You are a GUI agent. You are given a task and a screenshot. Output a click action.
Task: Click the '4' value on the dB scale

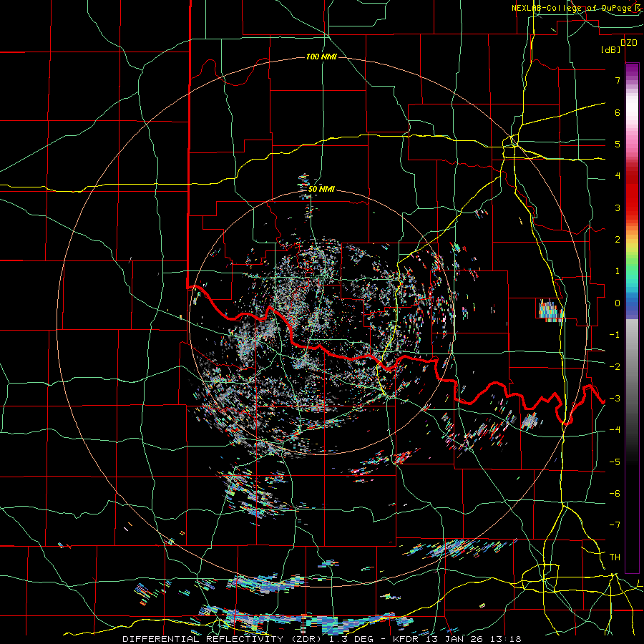618,176
